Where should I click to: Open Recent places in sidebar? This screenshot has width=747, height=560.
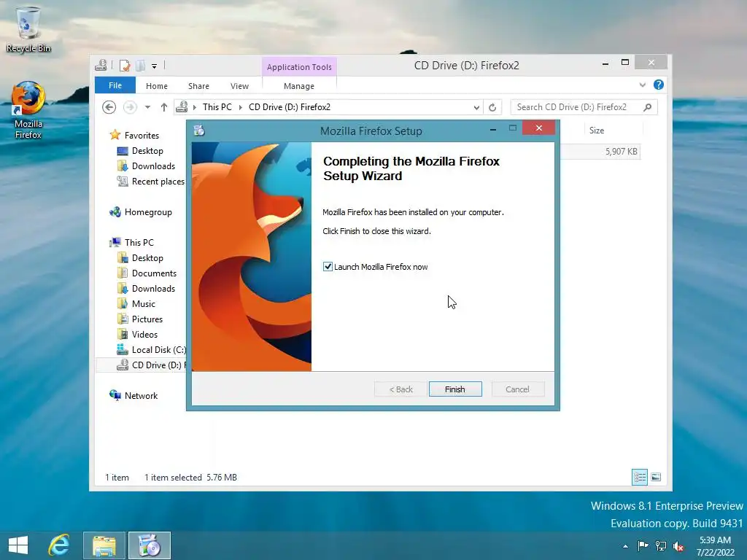tap(158, 181)
